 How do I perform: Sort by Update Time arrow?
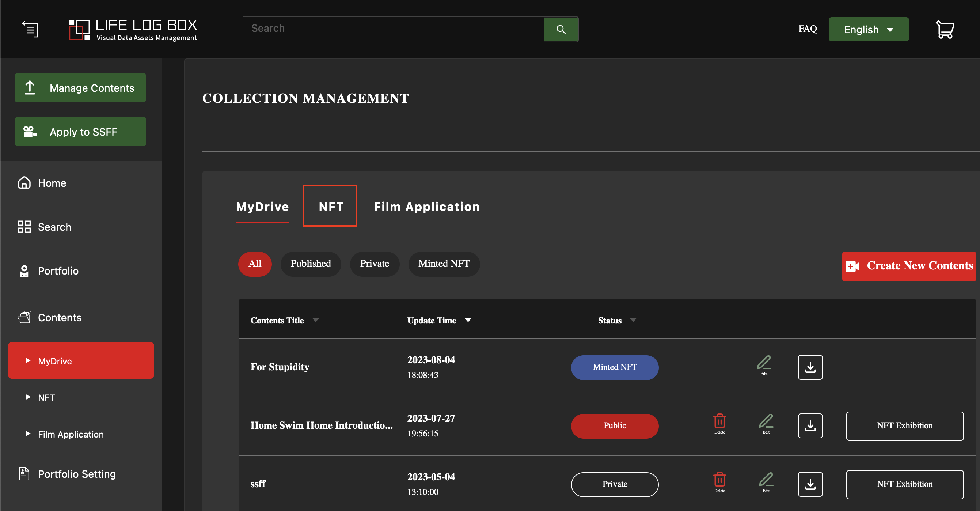[x=468, y=320]
